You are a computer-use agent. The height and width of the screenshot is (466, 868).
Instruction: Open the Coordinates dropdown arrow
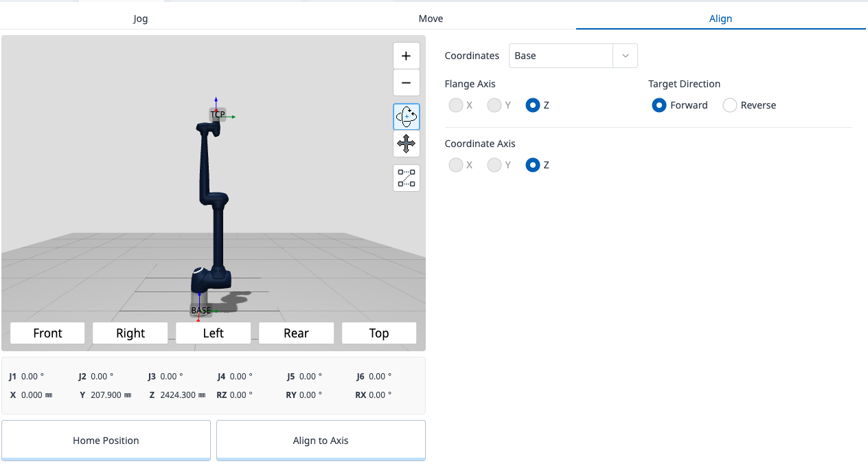pyautogui.click(x=625, y=56)
